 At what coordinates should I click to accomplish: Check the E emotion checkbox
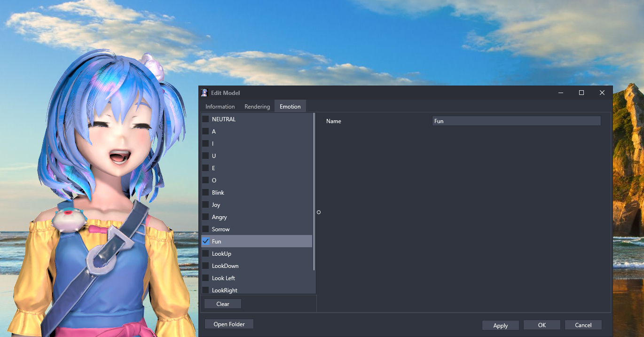click(205, 168)
